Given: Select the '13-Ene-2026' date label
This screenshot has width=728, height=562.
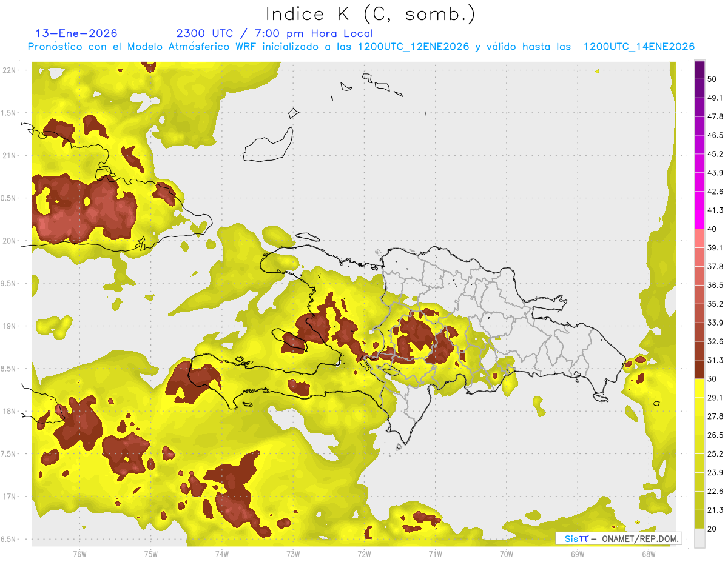Looking at the screenshot, I should [76, 33].
